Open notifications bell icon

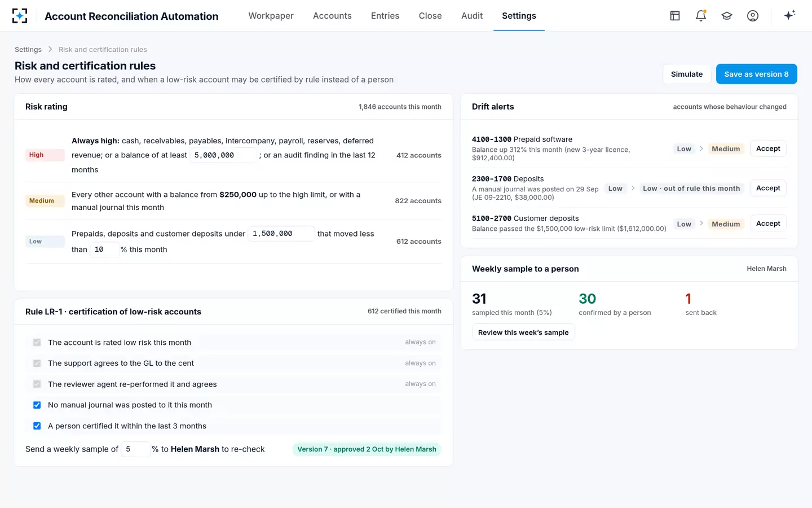coord(701,16)
